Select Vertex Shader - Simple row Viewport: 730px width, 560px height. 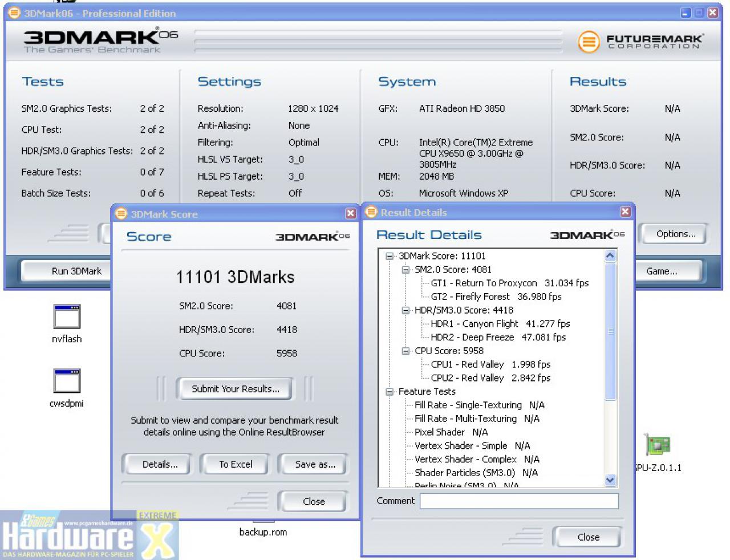pyautogui.click(x=472, y=446)
